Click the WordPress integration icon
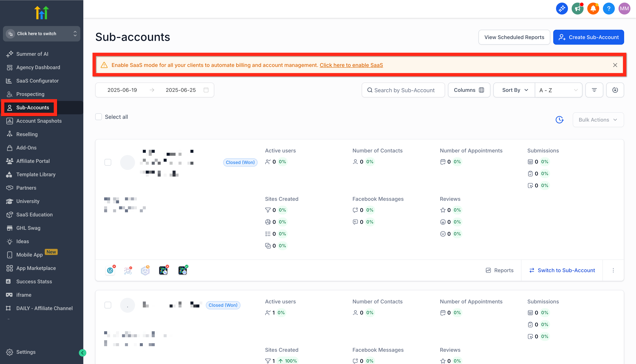636x364 pixels. click(110, 270)
